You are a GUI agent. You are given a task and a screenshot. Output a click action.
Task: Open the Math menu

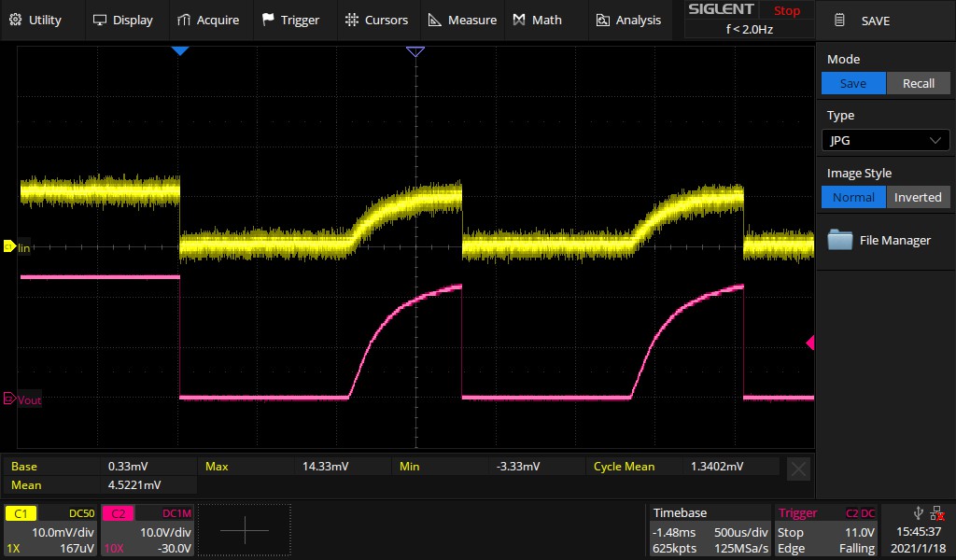[x=537, y=21]
